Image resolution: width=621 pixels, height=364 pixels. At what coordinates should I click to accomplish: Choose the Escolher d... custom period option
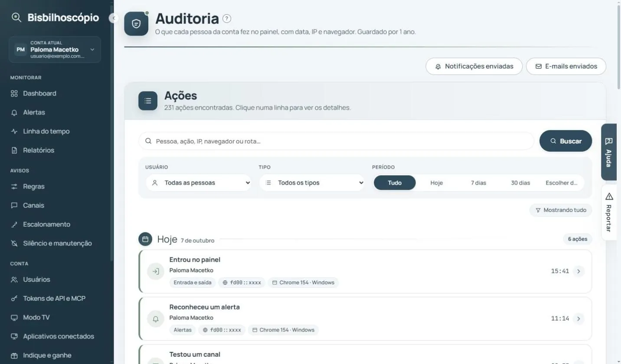tap(562, 183)
